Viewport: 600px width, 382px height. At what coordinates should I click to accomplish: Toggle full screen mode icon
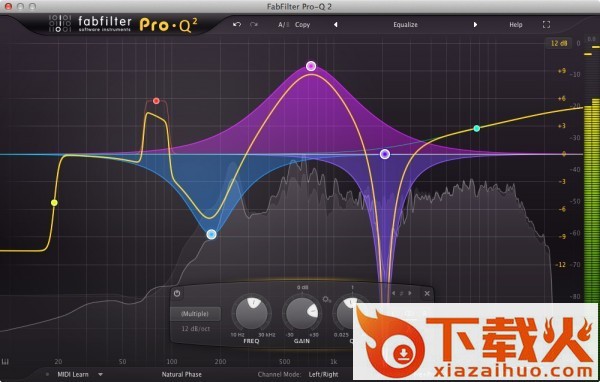pyautogui.click(x=546, y=24)
